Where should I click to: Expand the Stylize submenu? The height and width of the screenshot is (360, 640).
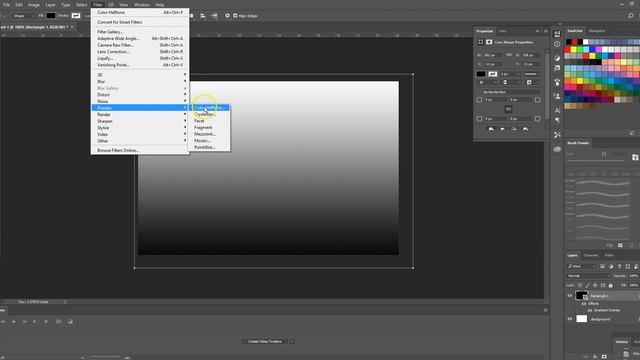(x=139, y=128)
